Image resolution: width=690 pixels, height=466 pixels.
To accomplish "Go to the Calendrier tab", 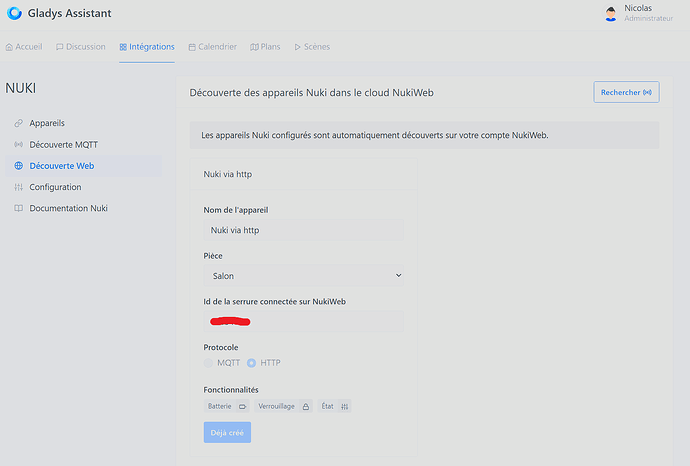I will 212,47.
